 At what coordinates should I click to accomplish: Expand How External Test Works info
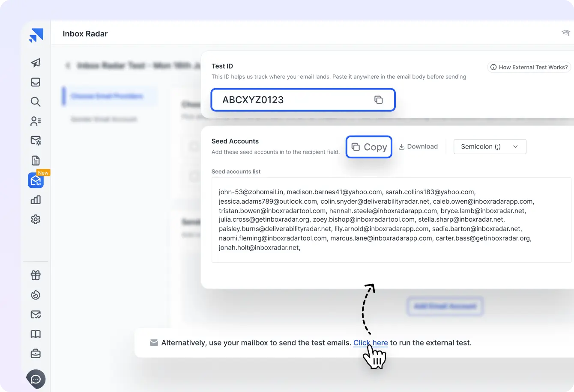(x=529, y=67)
